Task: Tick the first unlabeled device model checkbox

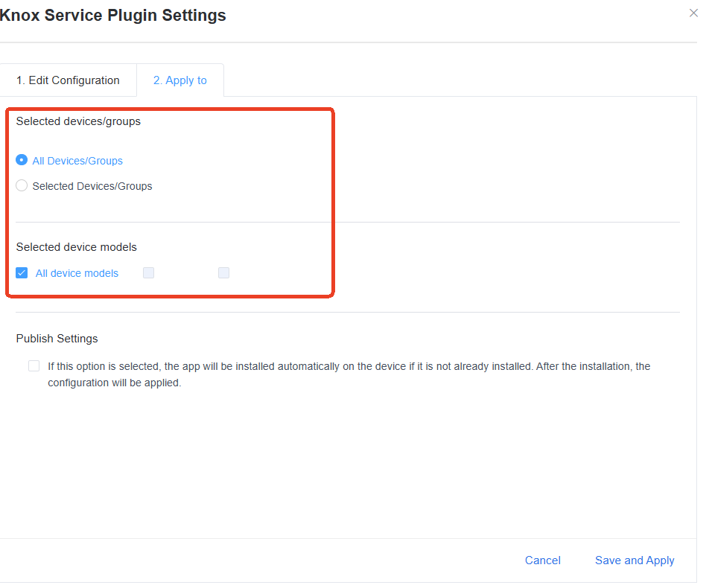Action: point(148,273)
